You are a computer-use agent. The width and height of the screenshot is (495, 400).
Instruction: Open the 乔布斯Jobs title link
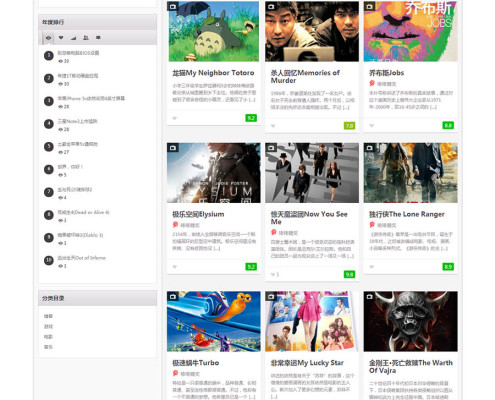pyautogui.click(x=387, y=73)
